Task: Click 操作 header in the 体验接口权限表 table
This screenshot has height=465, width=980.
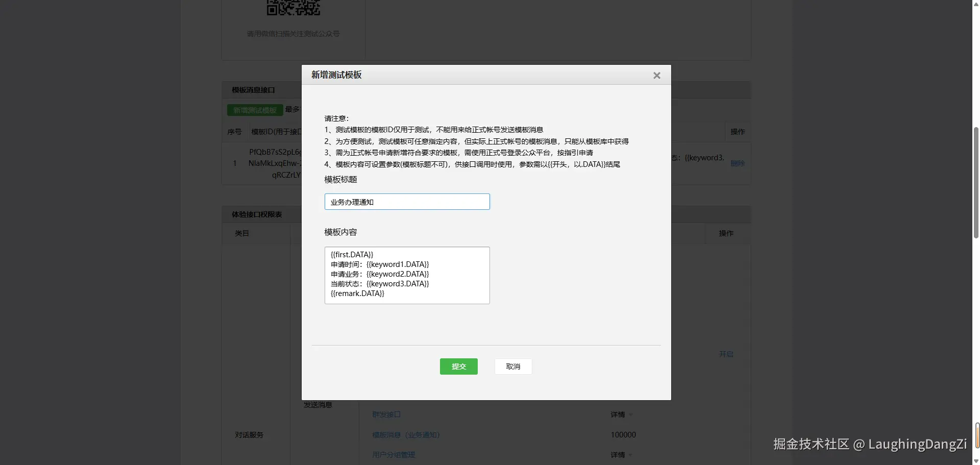Action: pos(726,233)
